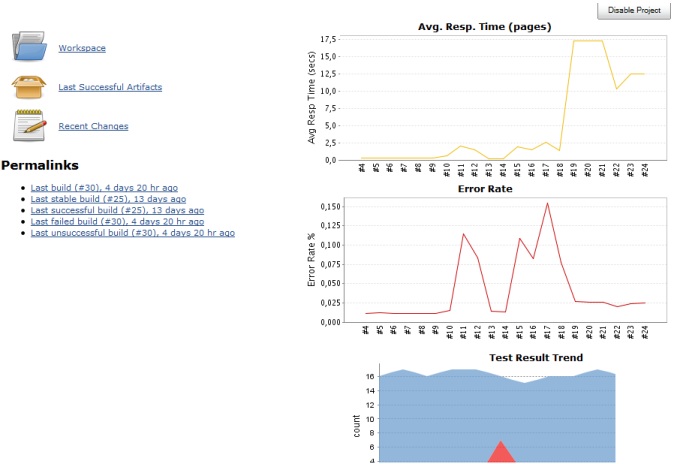Click the Error Rate chart
677x464 pixels.
[x=486, y=262]
